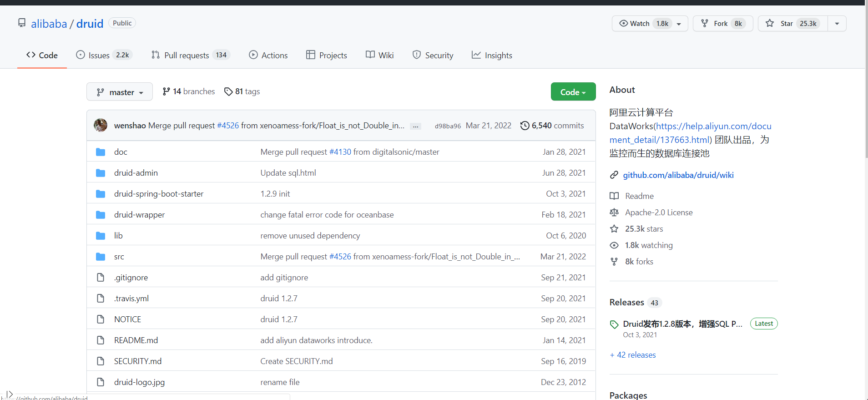The height and width of the screenshot is (400, 868).
Task: Open the DataWorks help.aliyun.com link
Action: [691, 133]
